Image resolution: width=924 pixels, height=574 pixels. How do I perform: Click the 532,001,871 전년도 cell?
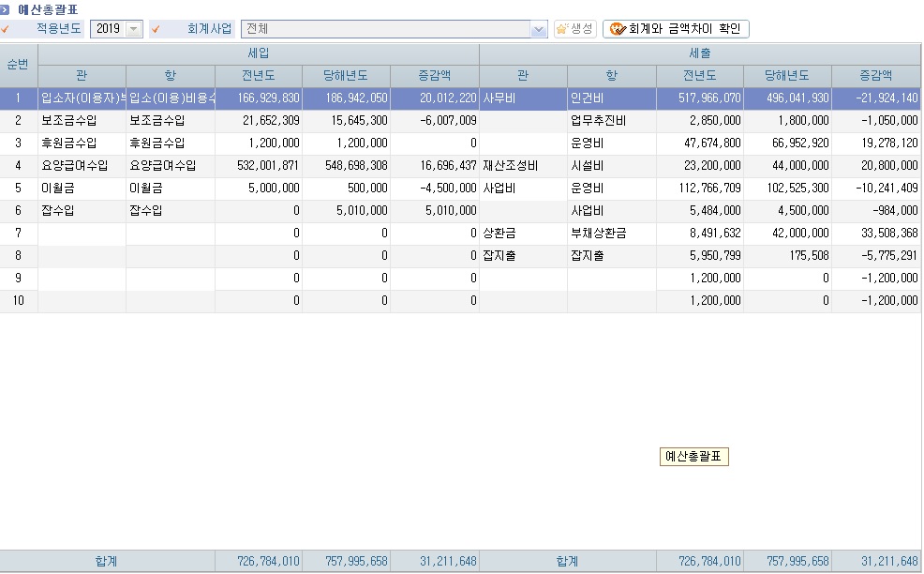(x=259, y=166)
